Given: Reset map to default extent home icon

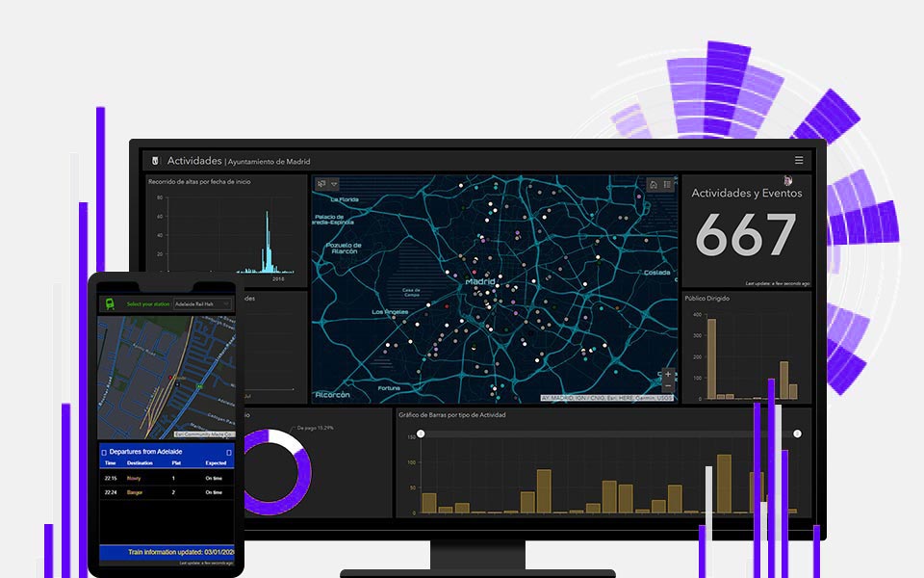Looking at the screenshot, I should pyautogui.click(x=654, y=185).
